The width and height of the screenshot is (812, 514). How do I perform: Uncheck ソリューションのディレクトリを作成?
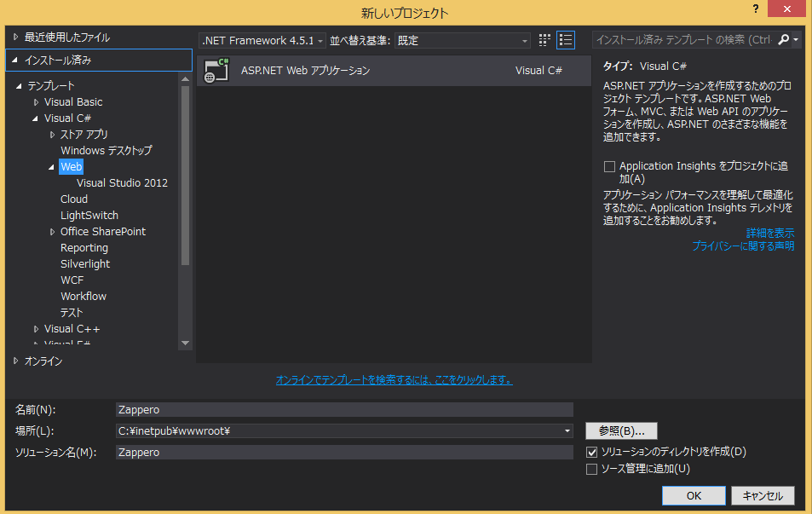591,452
